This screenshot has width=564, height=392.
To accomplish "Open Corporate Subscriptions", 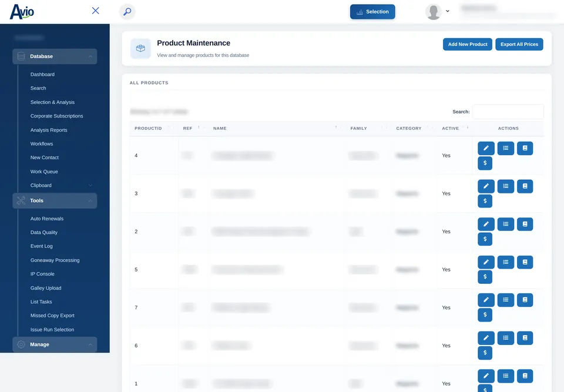I will (x=57, y=116).
